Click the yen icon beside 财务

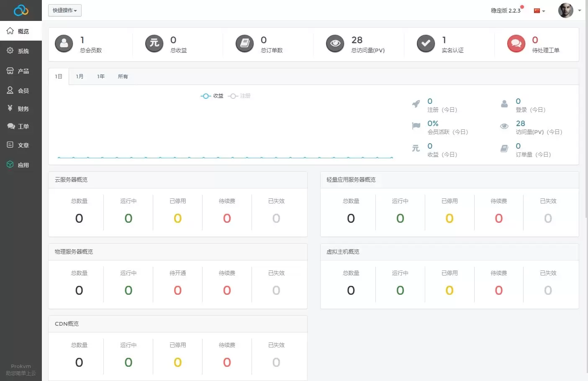coord(10,108)
